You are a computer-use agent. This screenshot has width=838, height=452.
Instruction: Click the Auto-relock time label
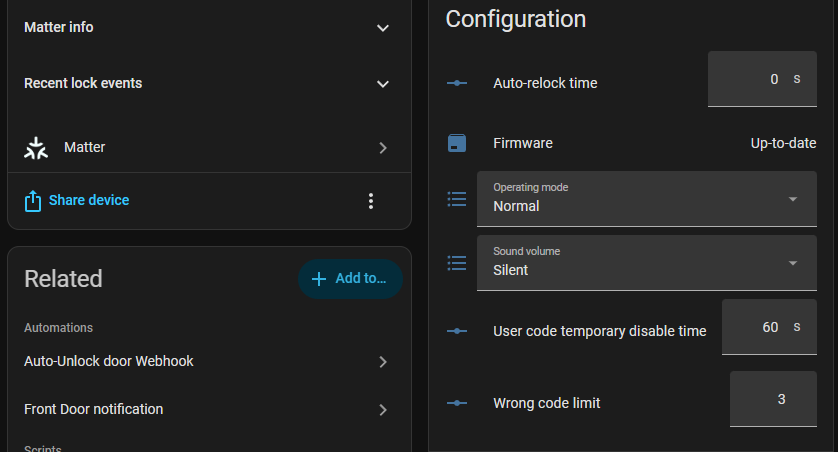(545, 83)
